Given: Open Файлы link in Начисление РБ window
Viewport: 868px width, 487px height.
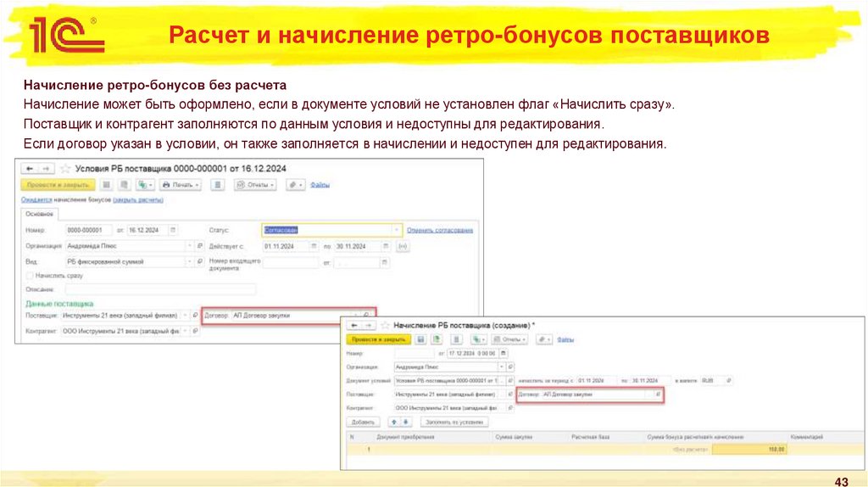Looking at the screenshot, I should 565,339.
